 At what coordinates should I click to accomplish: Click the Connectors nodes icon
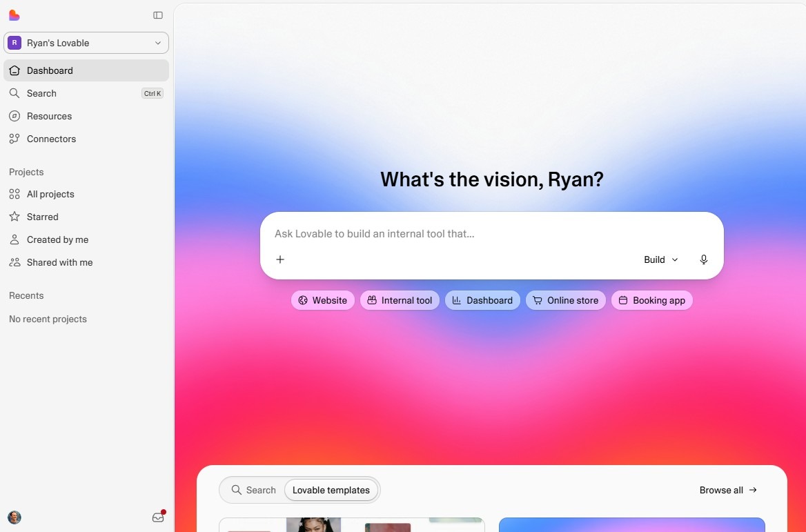pos(14,139)
